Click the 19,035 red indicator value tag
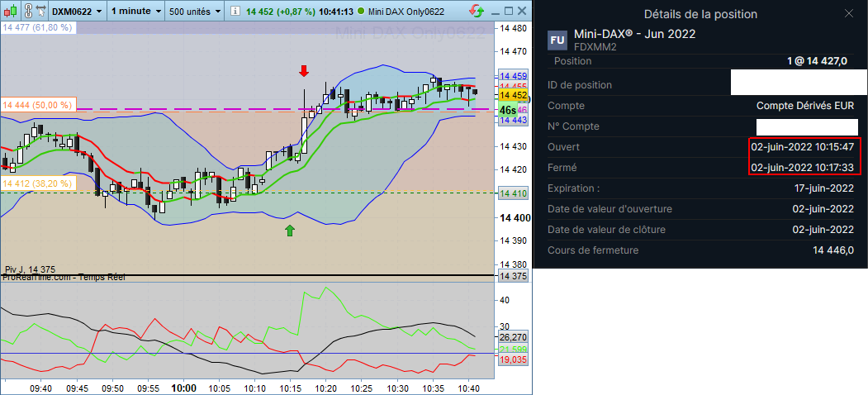The image size is (868, 395). click(513, 360)
